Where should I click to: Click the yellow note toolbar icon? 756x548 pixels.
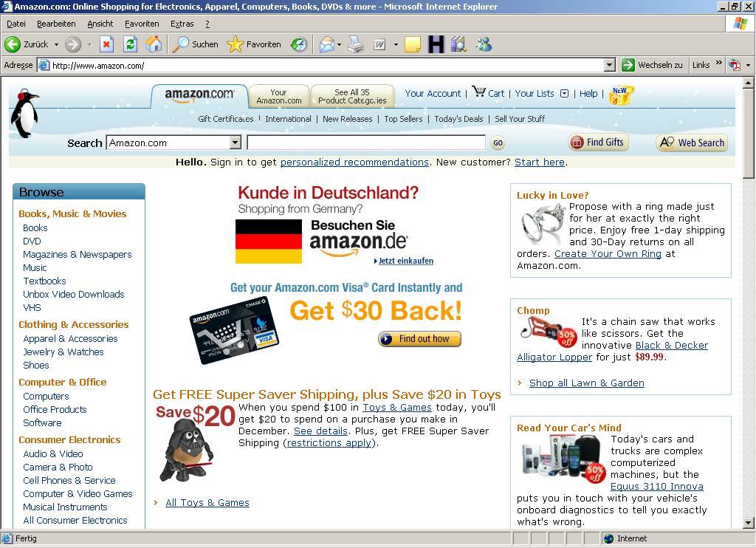(412, 44)
